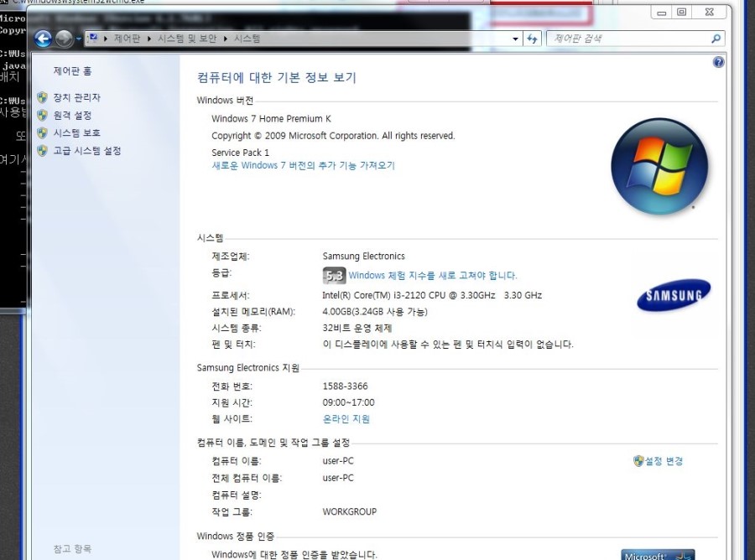The height and width of the screenshot is (560, 755).
Task: Maximize the System control panel window
Action: 682,13
